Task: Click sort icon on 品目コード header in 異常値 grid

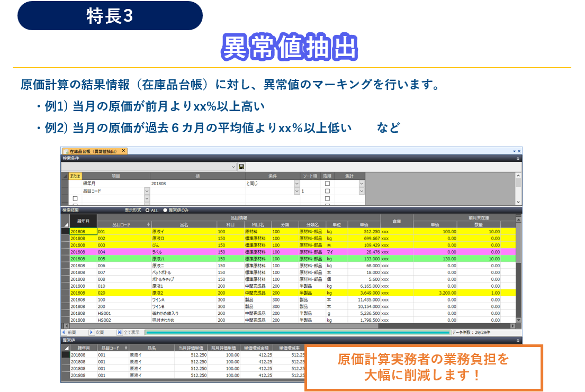Action: 126,348
